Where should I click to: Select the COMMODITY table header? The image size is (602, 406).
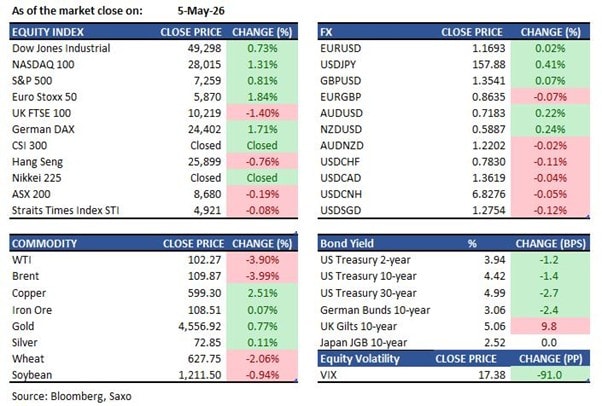point(44,244)
